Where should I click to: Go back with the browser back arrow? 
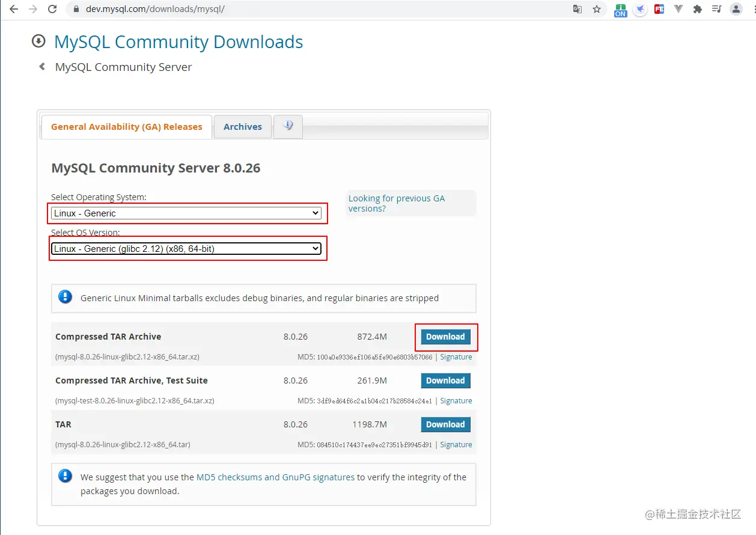point(14,9)
